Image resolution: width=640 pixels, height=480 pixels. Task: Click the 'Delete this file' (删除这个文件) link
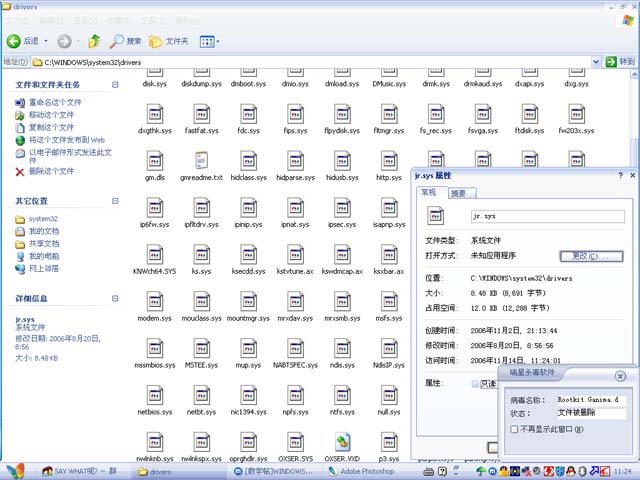coord(50,171)
